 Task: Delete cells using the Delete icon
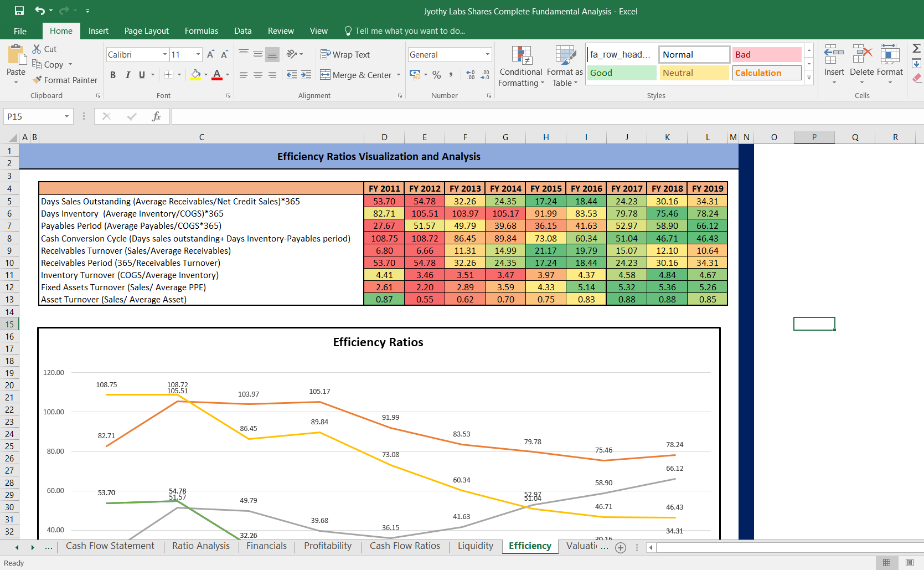pos(862,55)
